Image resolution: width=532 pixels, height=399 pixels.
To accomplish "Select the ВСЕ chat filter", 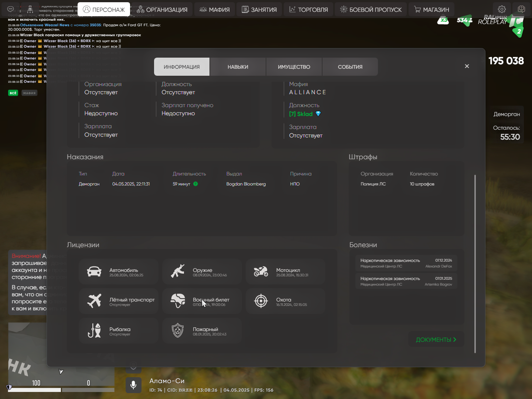I will pyautogui.click(x=13, y=93).
